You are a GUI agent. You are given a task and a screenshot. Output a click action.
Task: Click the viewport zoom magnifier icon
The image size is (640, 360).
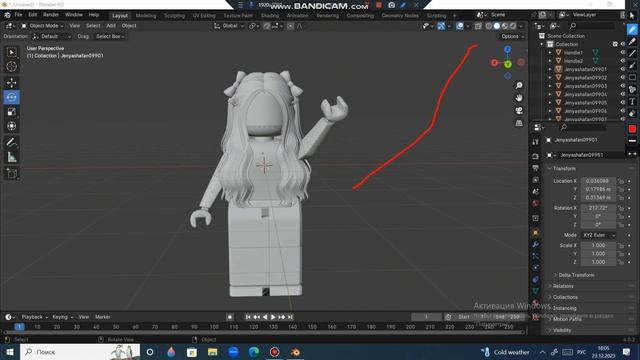click(x=519, y=85)
